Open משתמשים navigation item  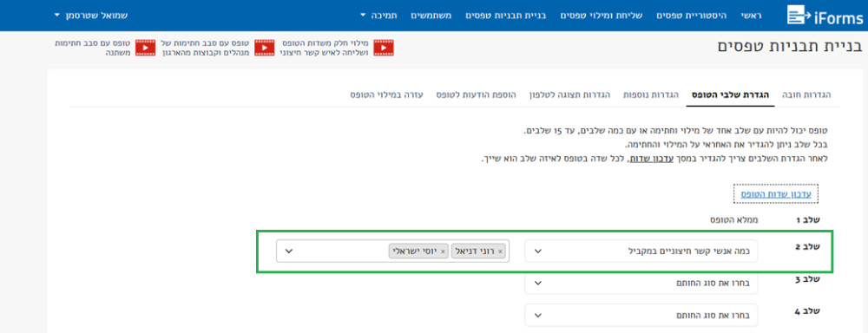coord(431,16)
